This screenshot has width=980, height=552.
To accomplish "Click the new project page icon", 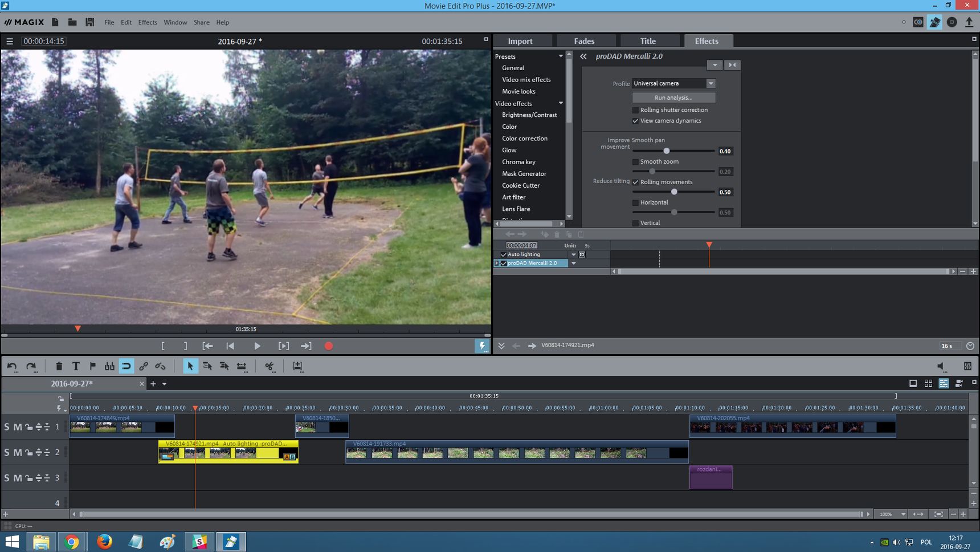I will [x=55, y=22].
